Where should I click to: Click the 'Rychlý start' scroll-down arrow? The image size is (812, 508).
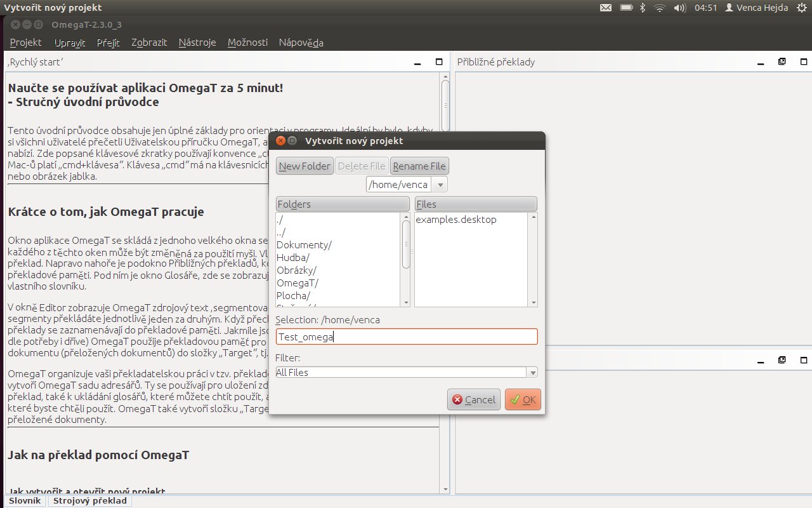click(445, 489)
